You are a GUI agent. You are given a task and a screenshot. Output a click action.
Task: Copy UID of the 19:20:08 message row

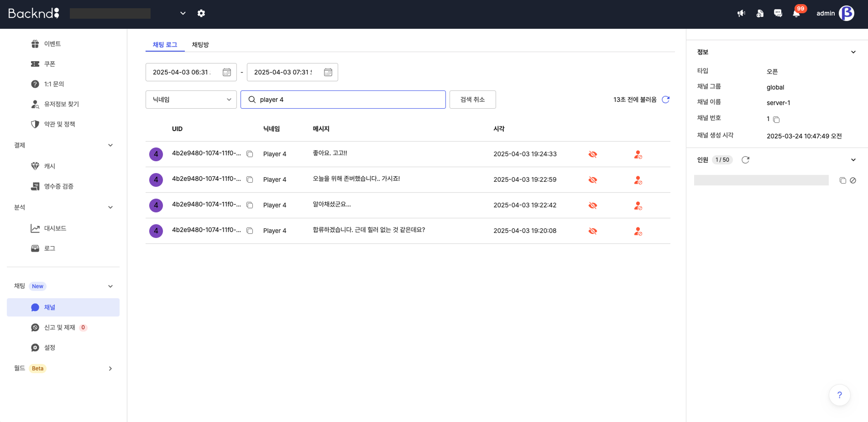click(250, 231)
